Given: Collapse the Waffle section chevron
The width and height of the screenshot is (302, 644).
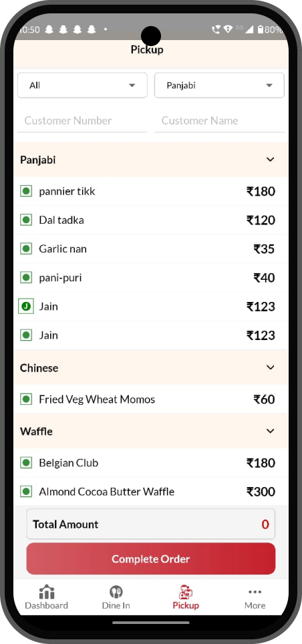Looking at the screenshot, I should tap(271, 431).
